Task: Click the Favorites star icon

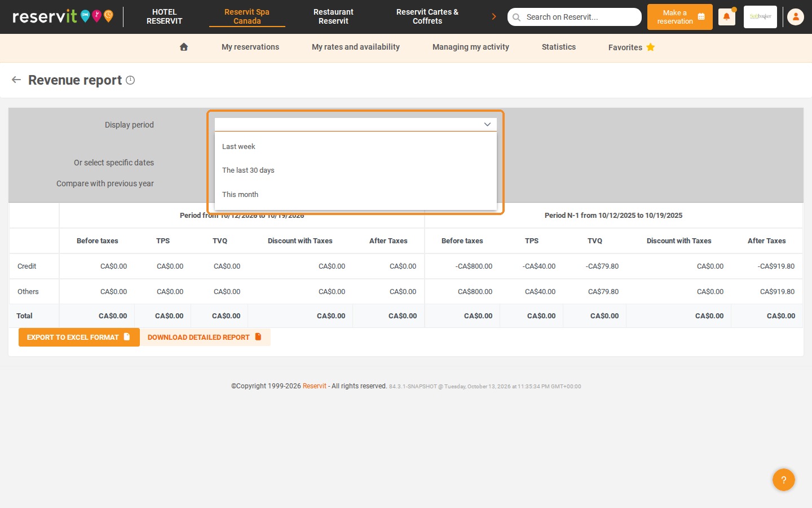Action: (651, 47)
